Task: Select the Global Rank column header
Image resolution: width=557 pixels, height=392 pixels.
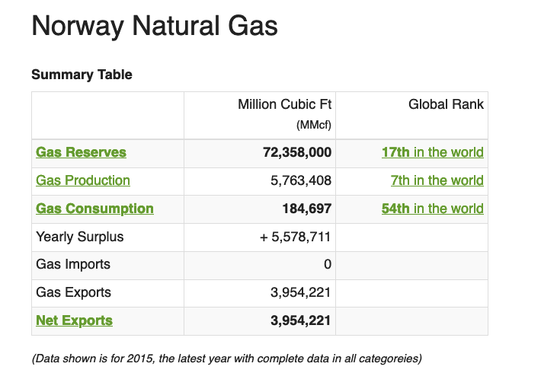Action: click(446, 104)
